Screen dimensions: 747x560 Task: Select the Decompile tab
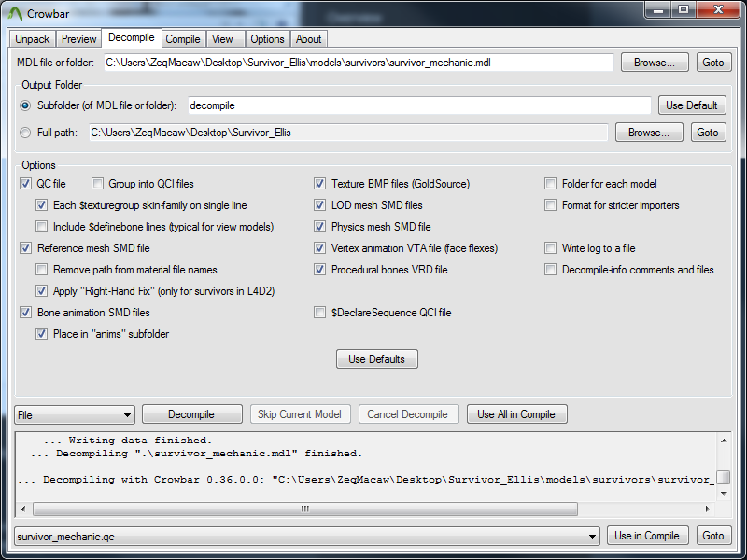(132, 37)
